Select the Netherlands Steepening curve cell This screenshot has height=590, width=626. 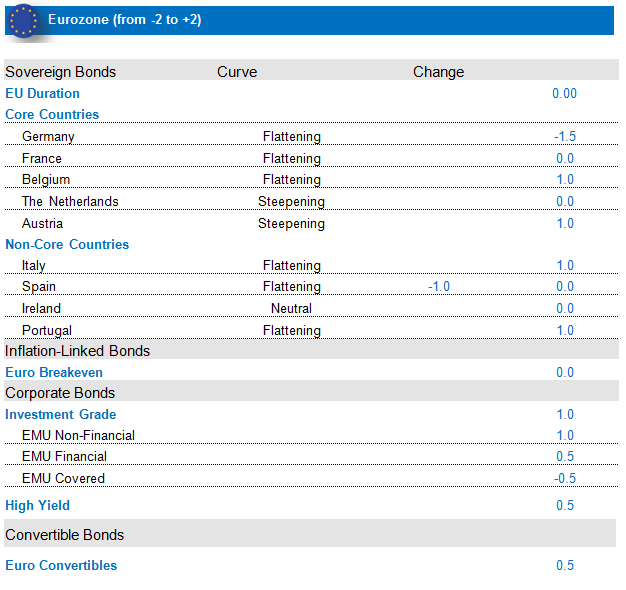tap(291, 202)
